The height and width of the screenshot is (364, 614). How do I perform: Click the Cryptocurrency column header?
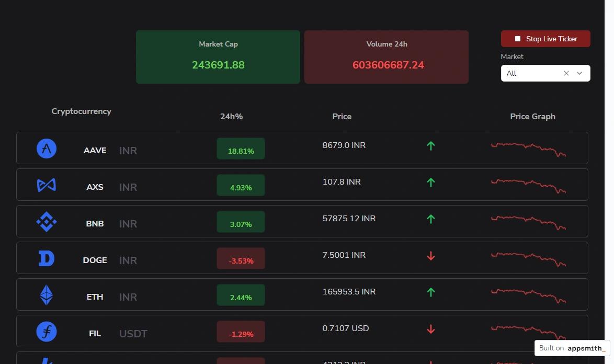(82, 111)
